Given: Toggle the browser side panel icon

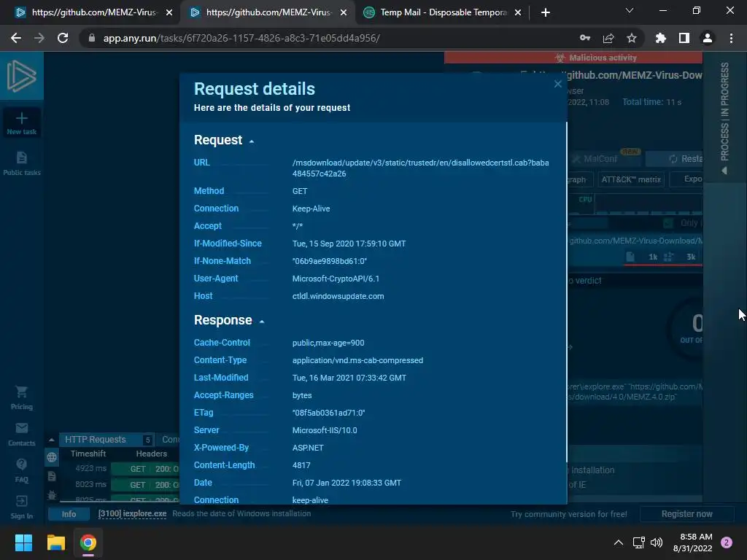Looking at the screenshot, I should [x=684, y=38].
